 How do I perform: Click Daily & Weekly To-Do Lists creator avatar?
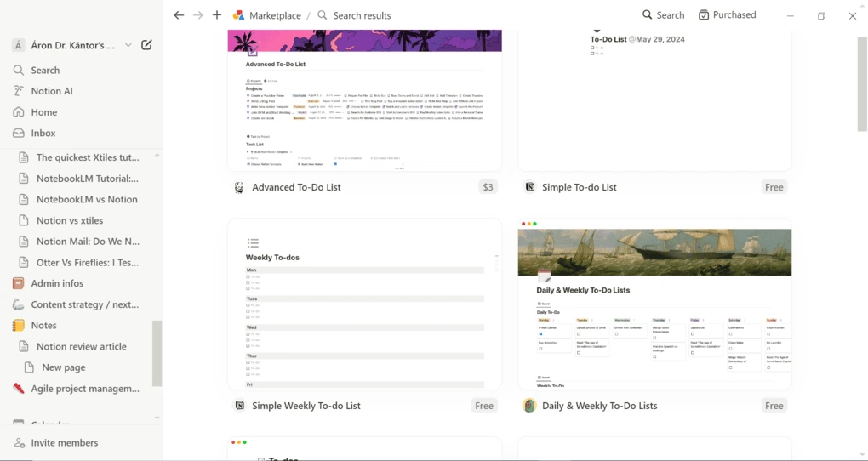coord(529,407)
